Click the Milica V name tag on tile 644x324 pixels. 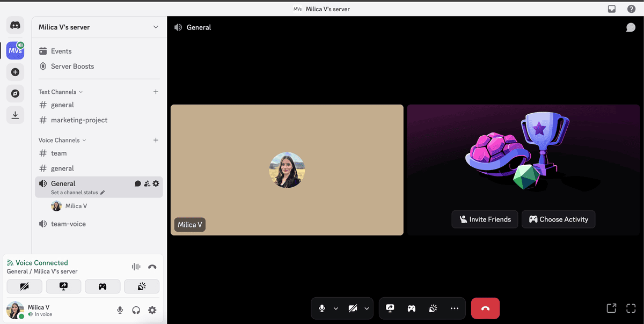190,225
